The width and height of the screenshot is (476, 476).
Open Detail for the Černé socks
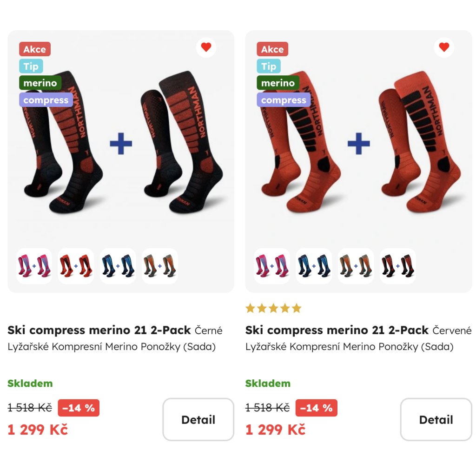198,420
